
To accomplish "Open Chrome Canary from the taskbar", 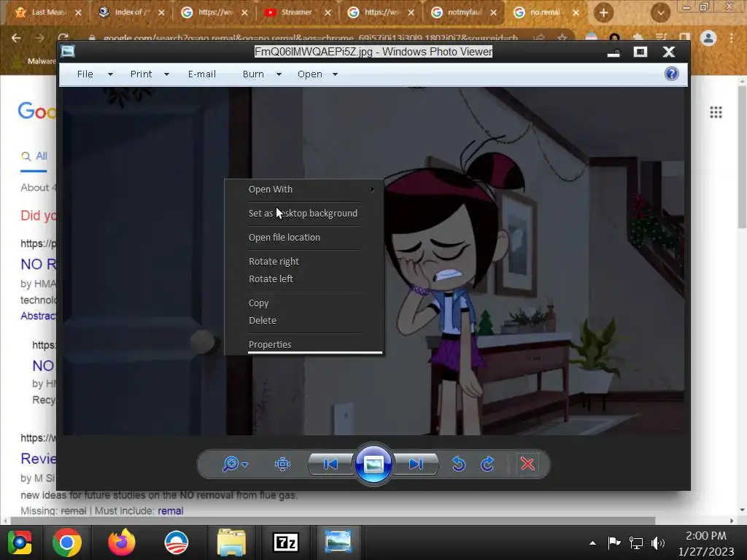I will [20, 542].
